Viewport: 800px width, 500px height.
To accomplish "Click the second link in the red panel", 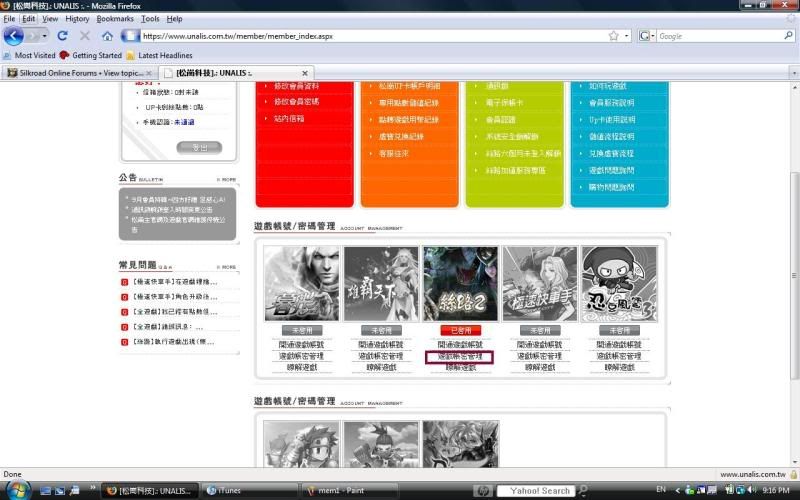I will click(x=296, y=102).
